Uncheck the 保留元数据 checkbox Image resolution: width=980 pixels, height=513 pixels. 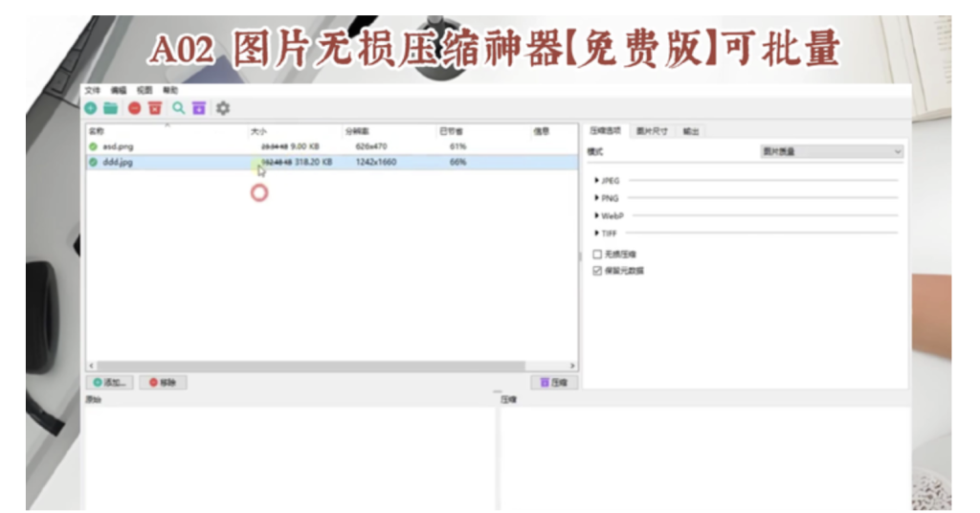(x=597, y=271)
